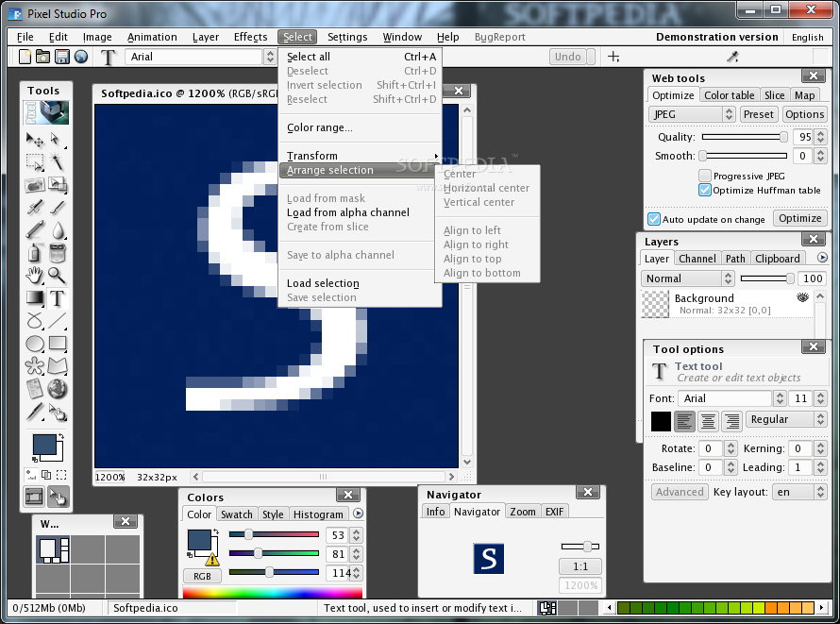Click the Optimize button in Web tools
This screenshot has width=840, height=624.
[x=799, y=218]
